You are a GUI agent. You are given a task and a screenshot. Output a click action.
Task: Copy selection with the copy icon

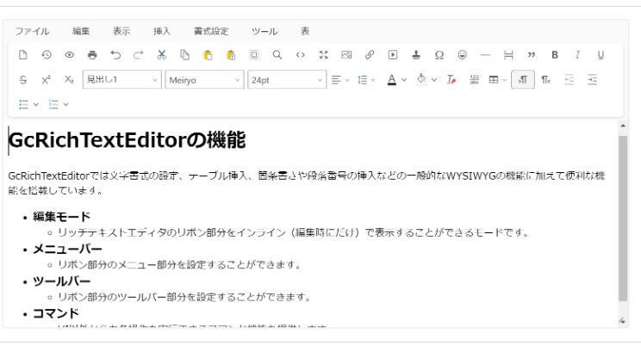(184, 55)
